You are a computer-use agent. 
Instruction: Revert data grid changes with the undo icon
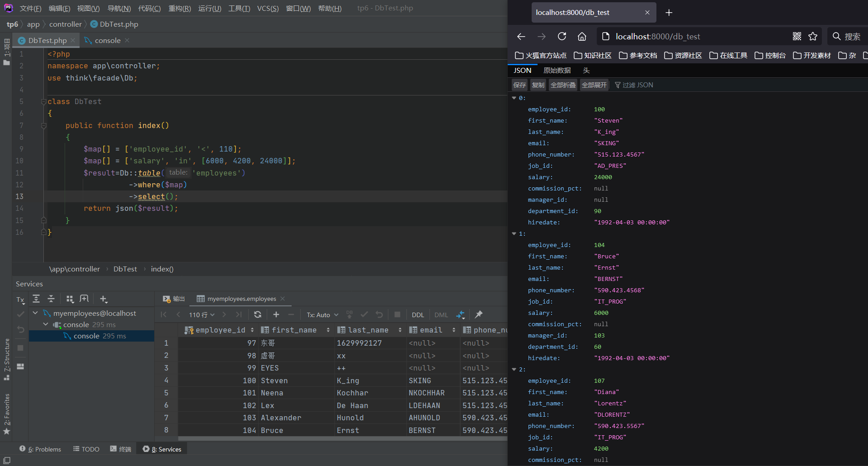coord(379,314)
